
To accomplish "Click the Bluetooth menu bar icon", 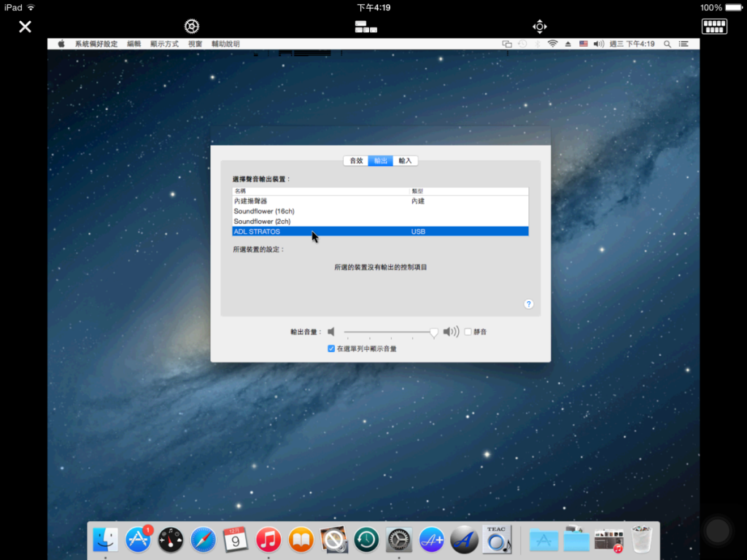I will 538,44.
